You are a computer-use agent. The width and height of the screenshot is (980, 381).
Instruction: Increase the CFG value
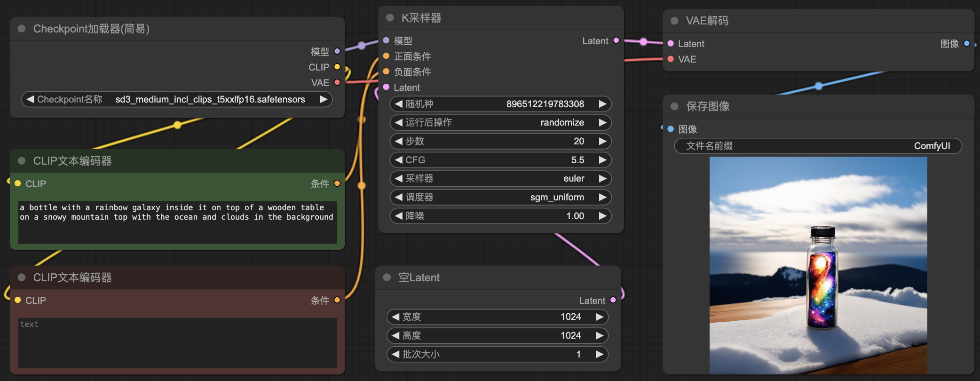tap(602, 160)
